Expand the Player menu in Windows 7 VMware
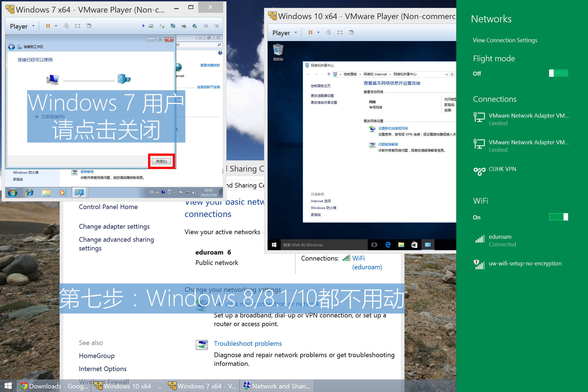Screen dimensions: 588x392 [22, 26]
